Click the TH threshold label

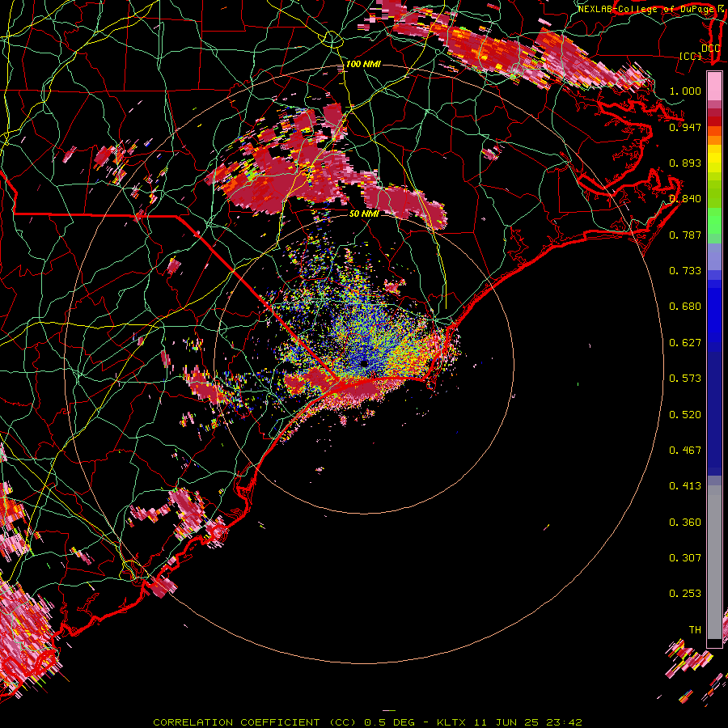[695, 630]
